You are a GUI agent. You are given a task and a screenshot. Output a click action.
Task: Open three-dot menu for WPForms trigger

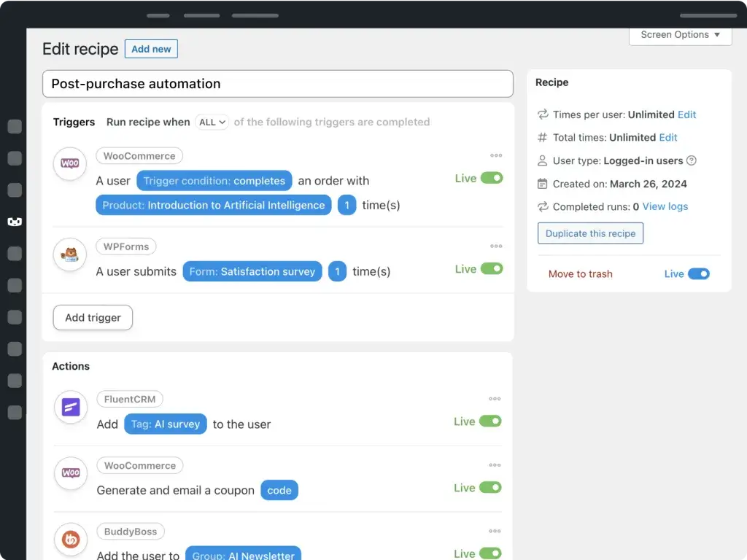click(x=496, y=246)
